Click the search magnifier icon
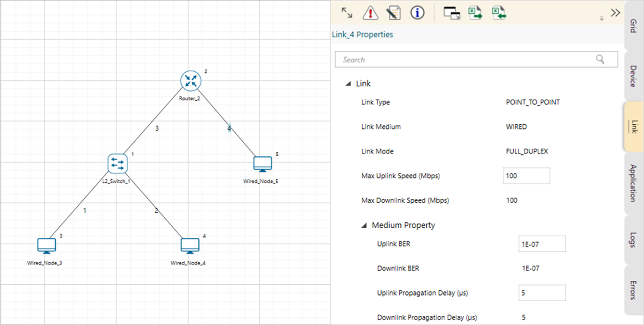Screen dimensions: 644x325 tap(600, 59)
